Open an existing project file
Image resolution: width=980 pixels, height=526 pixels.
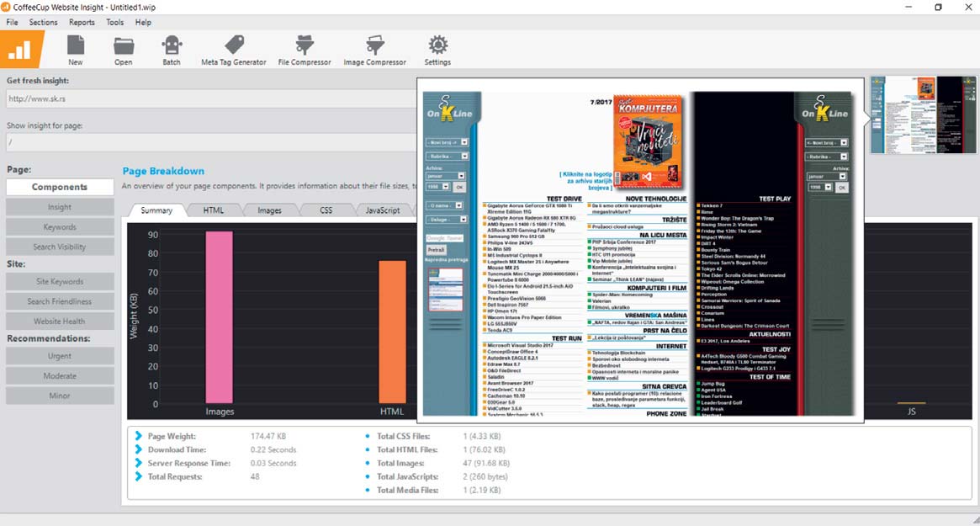coord(123,50)
